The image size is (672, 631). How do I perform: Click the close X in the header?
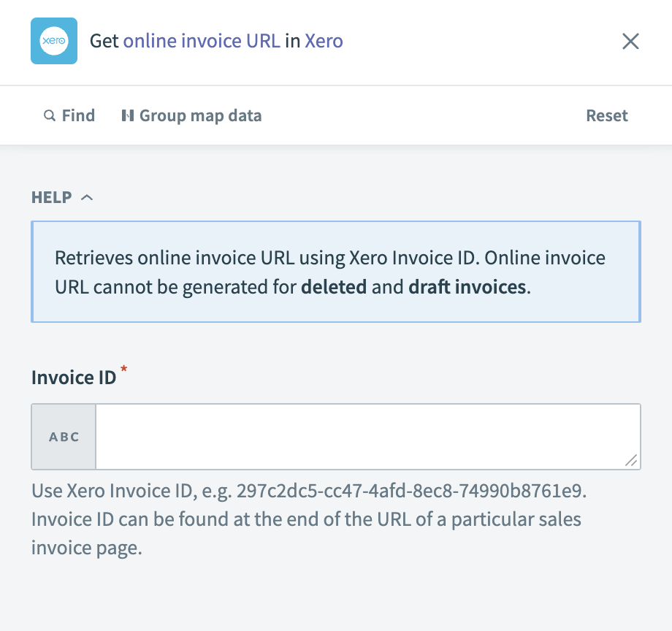(x=630, y=41)
